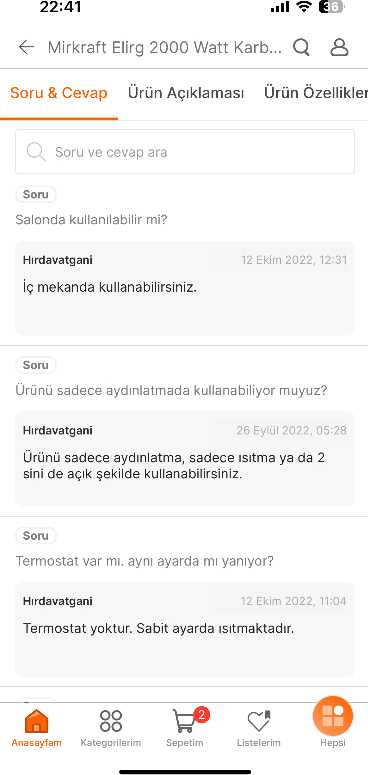Tap question about termostat var mı

[x=145, y=561]
